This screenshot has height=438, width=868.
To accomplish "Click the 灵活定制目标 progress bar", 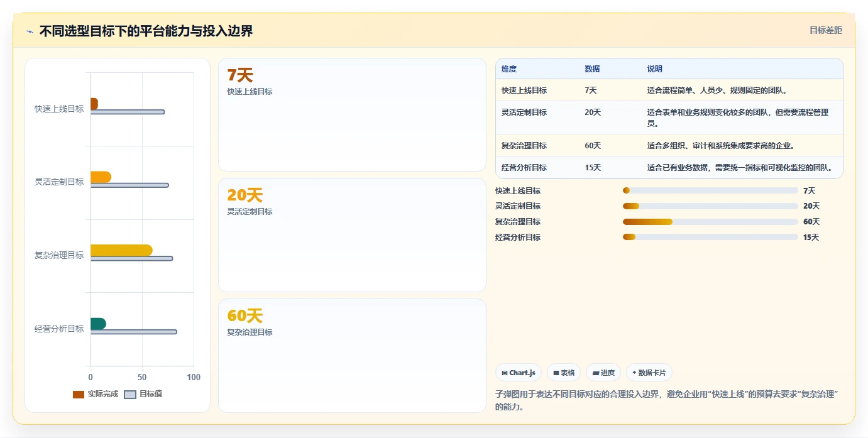I will click(710, 206).
